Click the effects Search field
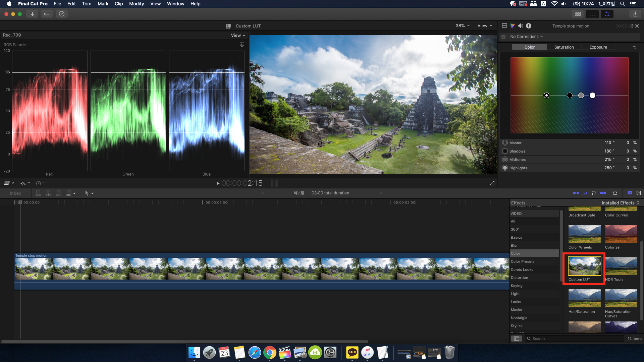Image resolution: width=644 pixels, height=362 pixels. click(x=574, y=339)
